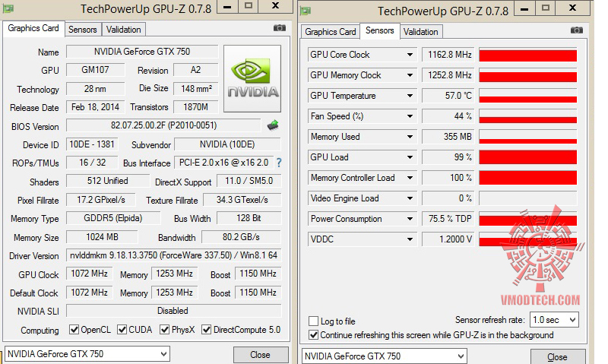Click the Bus Interface question mark icon
Viewport: 608px width, 364px height.
(x=279, y=163)
